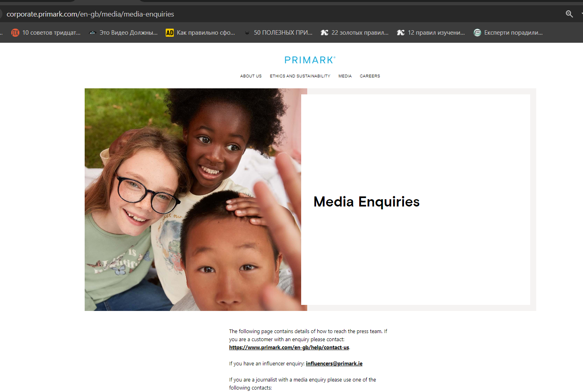The width and height of the screenshot is (583, 392).
Task: Click the favicon of '50 ПОЛЕЗНЫХ ПРИ' bookmark
Action: 247,33
